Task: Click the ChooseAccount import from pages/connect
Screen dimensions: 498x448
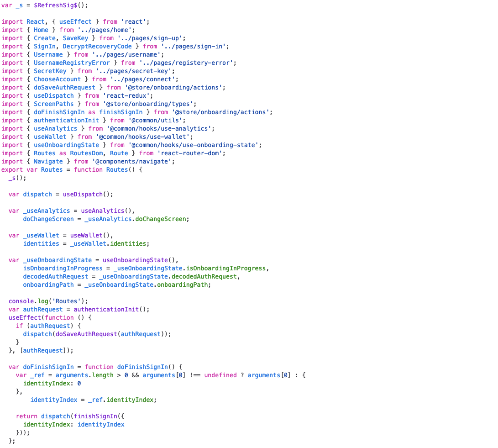Action: point(57,79)
